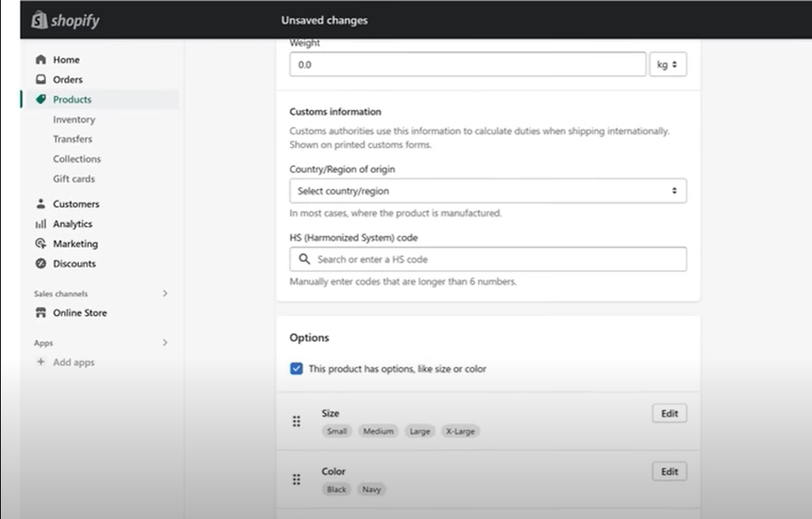Click the drag handle beside Color option
Viewport: 812px width, 519px height.
(x=297, y=479)
